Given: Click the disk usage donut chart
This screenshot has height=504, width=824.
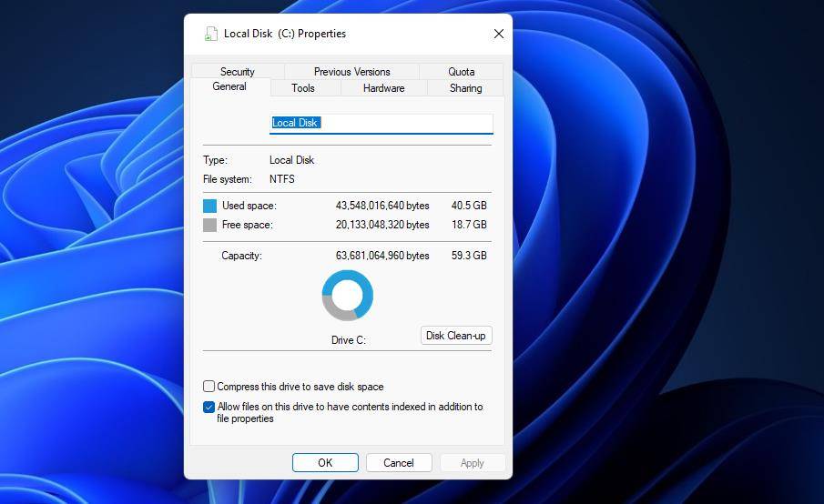Looking at the screenshot, I should tap(348, 296).
